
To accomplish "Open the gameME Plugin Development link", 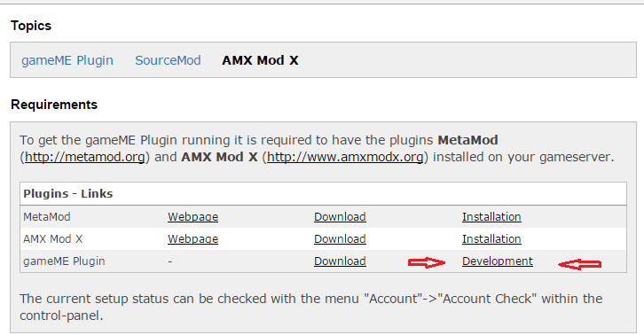I will 498,261.
